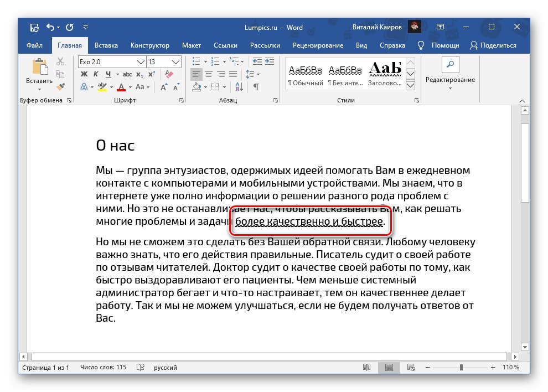Enable yellow text highlighting
The width and height of the screenshot is (548, 392).
tap(102, 87)
